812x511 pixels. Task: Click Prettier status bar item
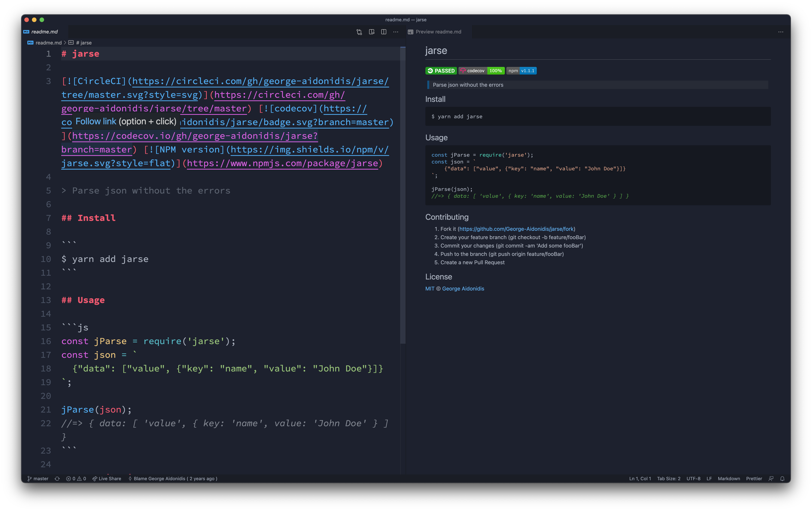[754, 478]
